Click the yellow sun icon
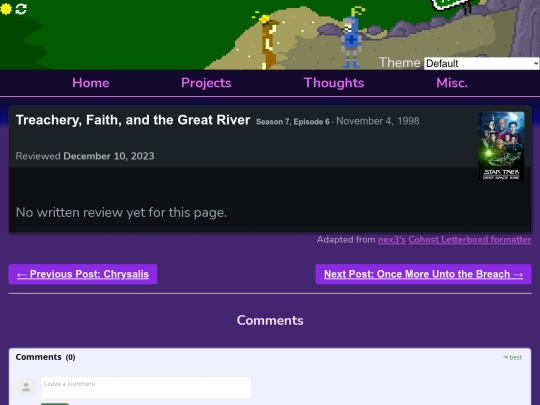540x405 pixels. point(6,9)
